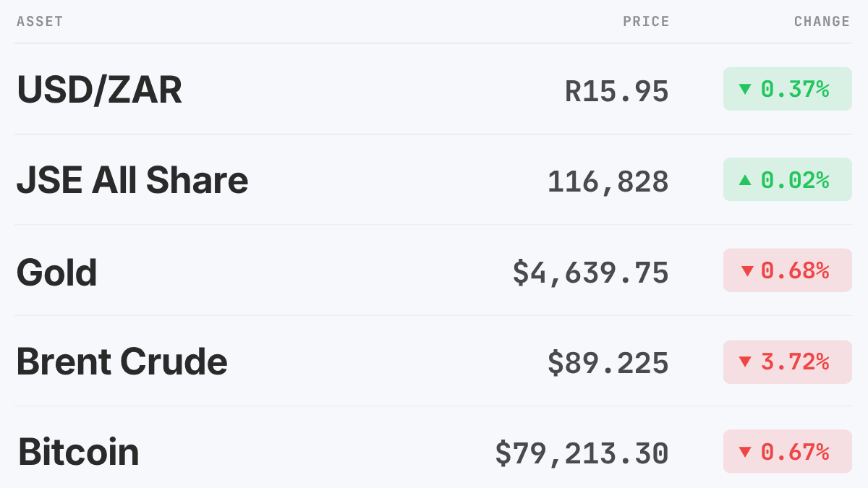Click the $79,213.30 Bitcoin price
This screenshot has width=868, height=488.
pos(582,453)
